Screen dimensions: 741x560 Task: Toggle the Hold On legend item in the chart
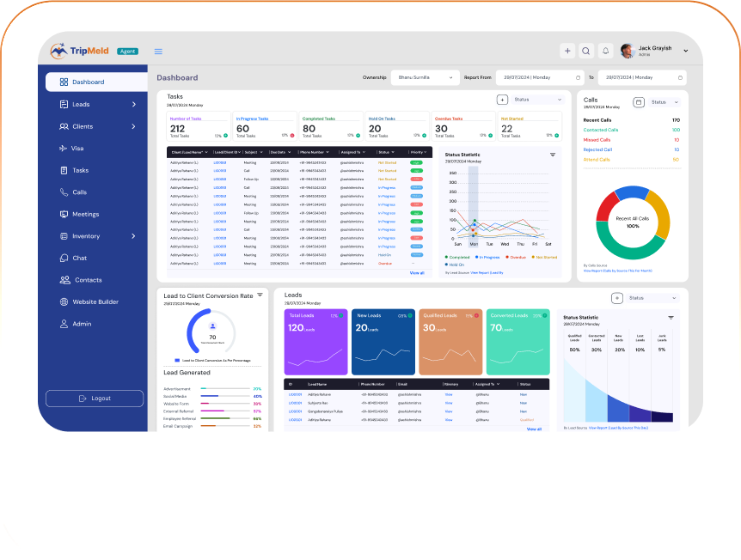click(x=456, y=265)
